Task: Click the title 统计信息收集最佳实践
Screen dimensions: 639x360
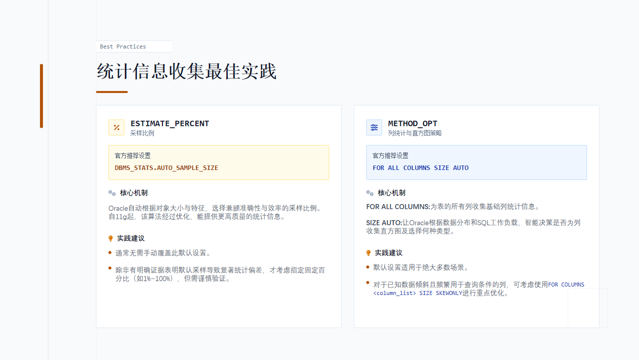Action: [x=187, y=71]
